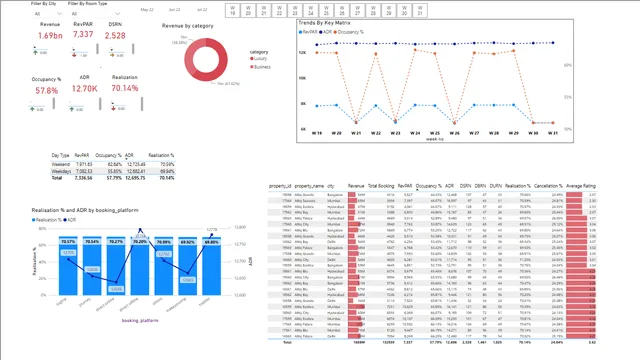Select the W 31 week slicer button
This screenshot has height=360, width=640.
point(420,11)
